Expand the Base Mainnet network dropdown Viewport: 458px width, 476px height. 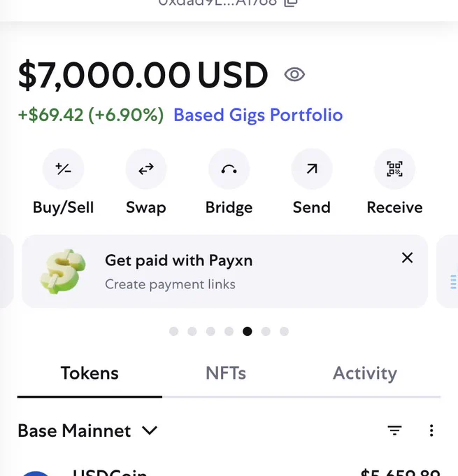87,430
